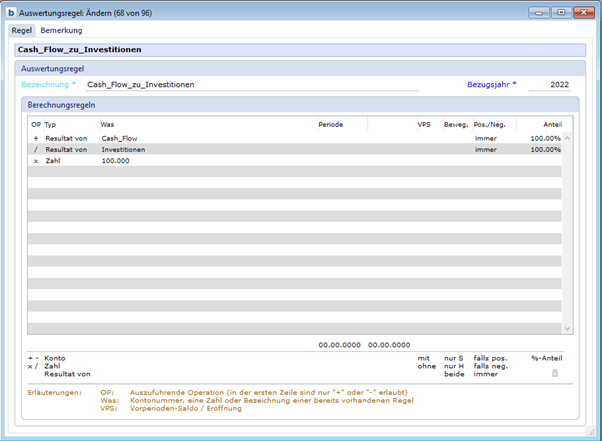Minimize the Auswertungsregel window

541,12
